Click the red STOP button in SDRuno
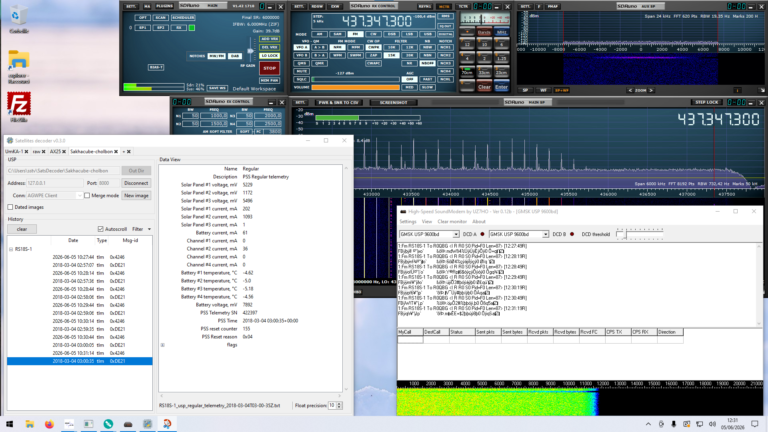 tap(269, 68)
